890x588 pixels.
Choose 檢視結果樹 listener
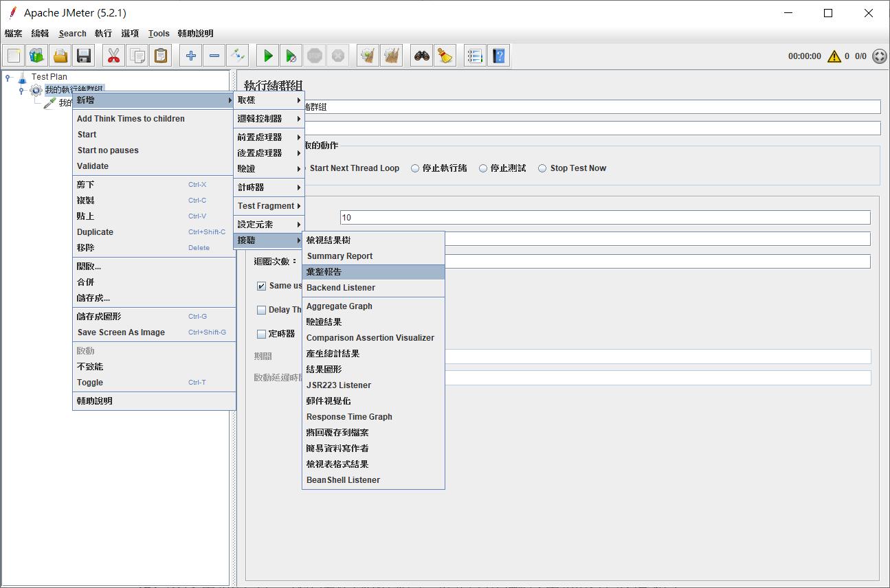373,240
